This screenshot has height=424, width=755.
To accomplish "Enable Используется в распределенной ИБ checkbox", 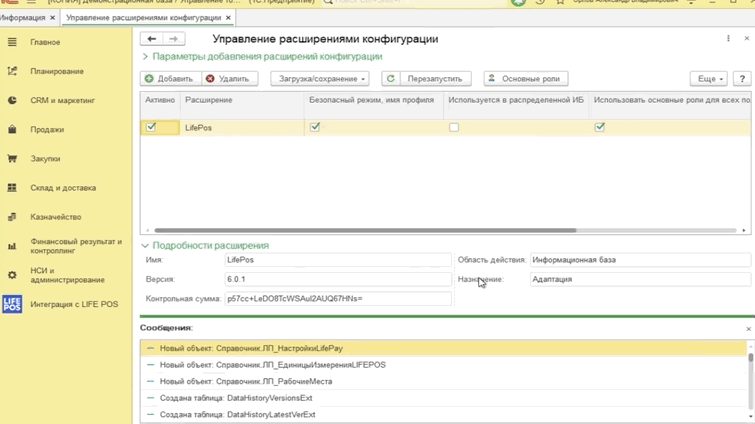I will click(454, 128).
